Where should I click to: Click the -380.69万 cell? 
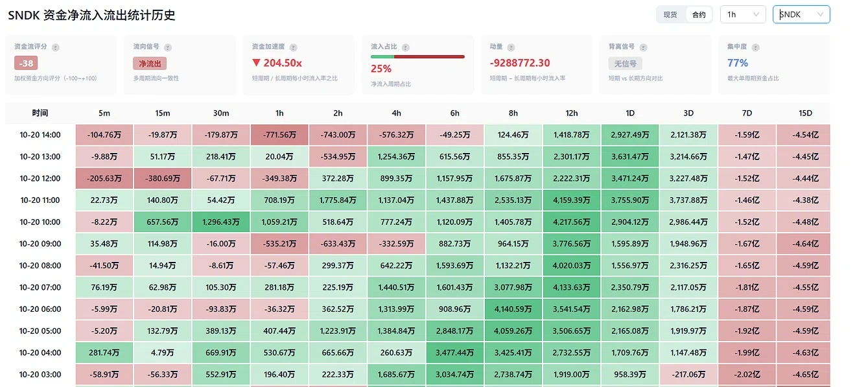click(163, 178)
